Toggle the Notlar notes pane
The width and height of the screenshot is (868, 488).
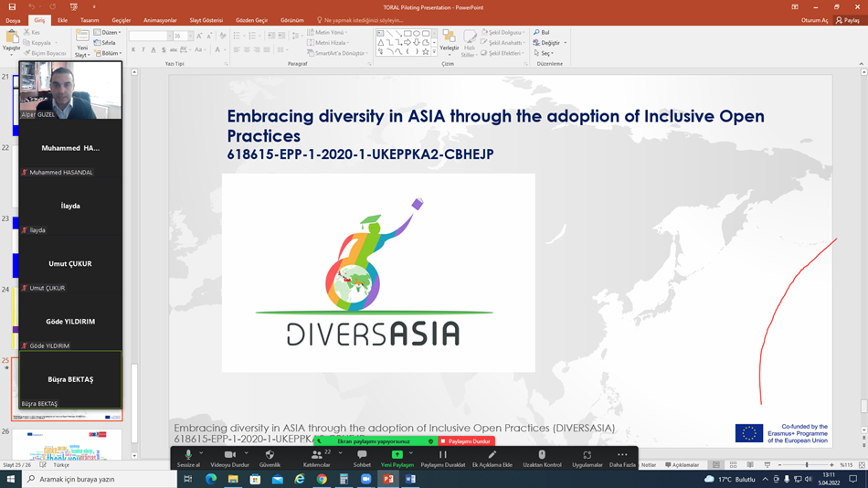pos(648,465)
